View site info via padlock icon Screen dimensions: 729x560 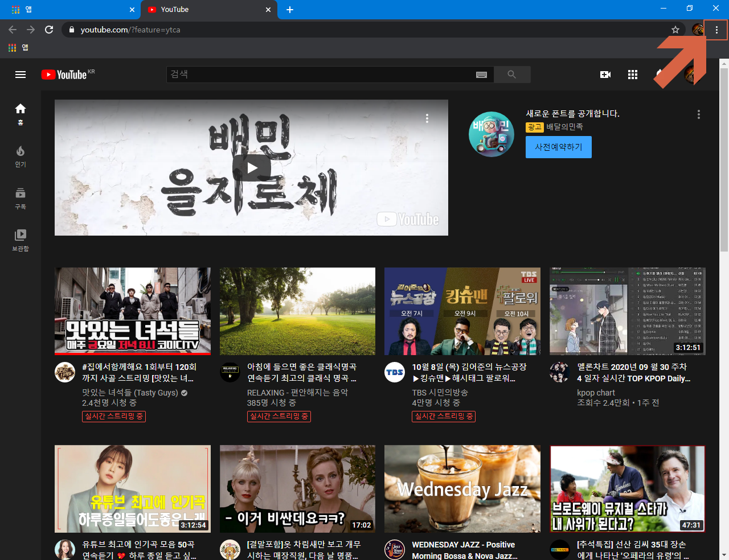71,30
